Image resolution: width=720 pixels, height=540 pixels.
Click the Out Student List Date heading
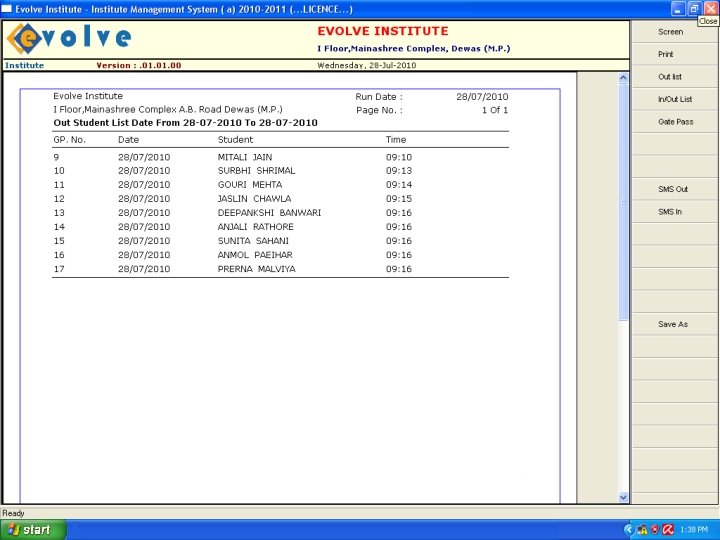[x=186, y=123]
